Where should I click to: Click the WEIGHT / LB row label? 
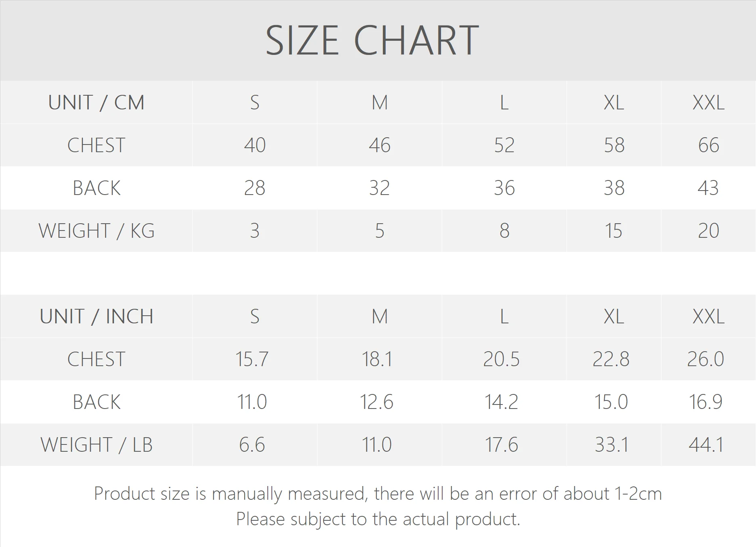tap(96, 445)
